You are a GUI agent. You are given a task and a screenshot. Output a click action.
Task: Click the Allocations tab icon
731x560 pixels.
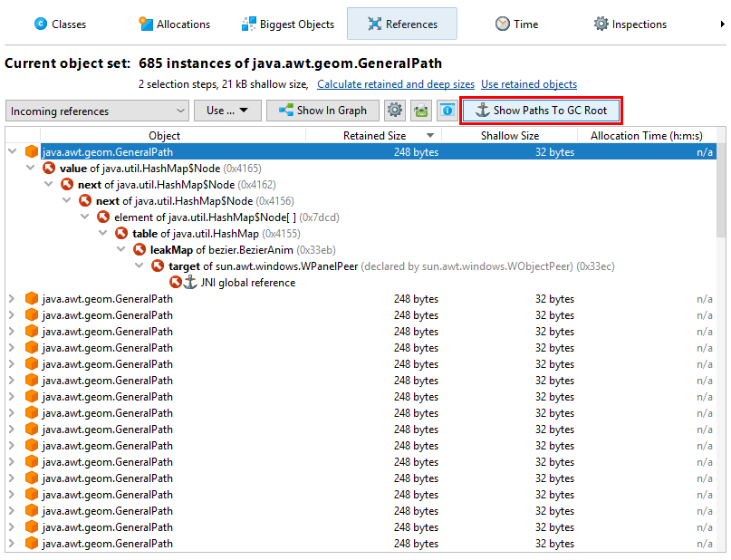146,24
